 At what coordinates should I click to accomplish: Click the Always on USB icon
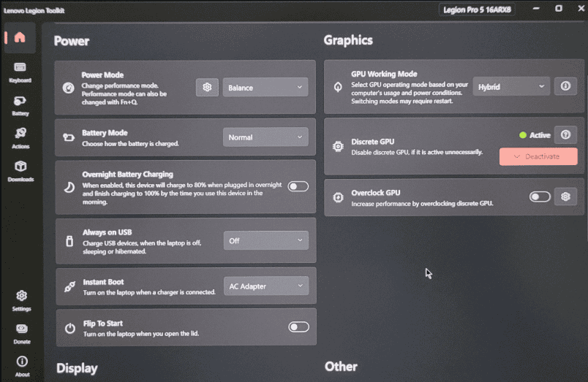click(x=69, y=241)
